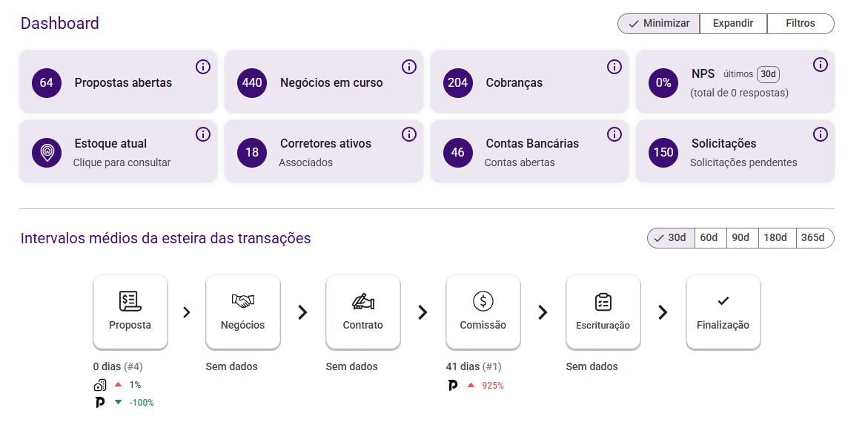Viewport: 868px width, 428px height.
Task: Open Solicitações pendentes card
Action: click(x=735, y=151)
